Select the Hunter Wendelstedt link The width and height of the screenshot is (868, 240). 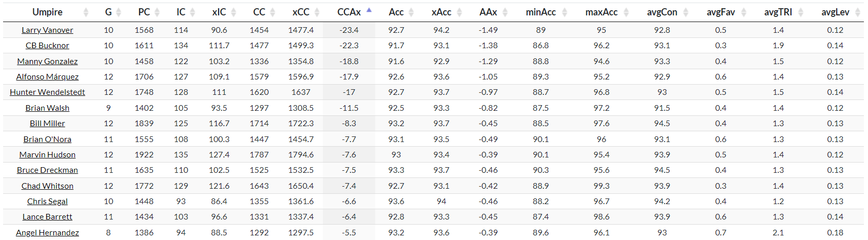click(47, 92)
